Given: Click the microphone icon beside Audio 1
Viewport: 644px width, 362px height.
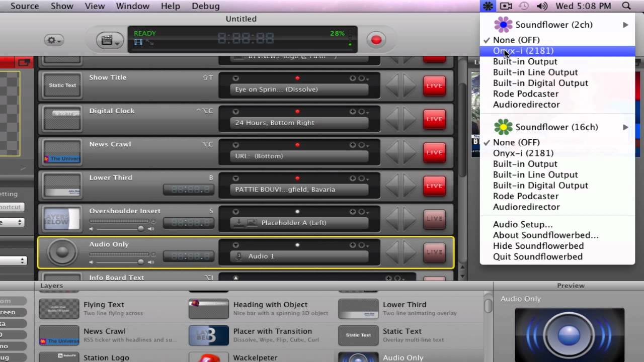Looking at the screenshot, I should [x=238, y=256].
